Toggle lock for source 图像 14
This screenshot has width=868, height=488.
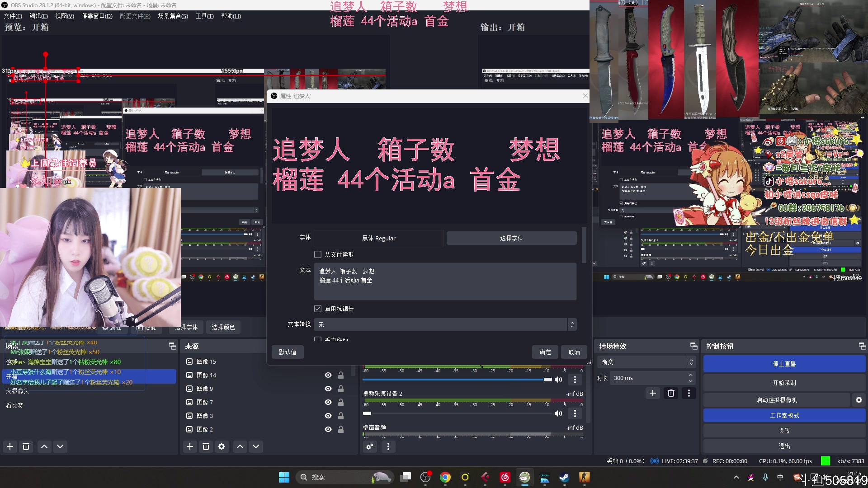[341, 375]
